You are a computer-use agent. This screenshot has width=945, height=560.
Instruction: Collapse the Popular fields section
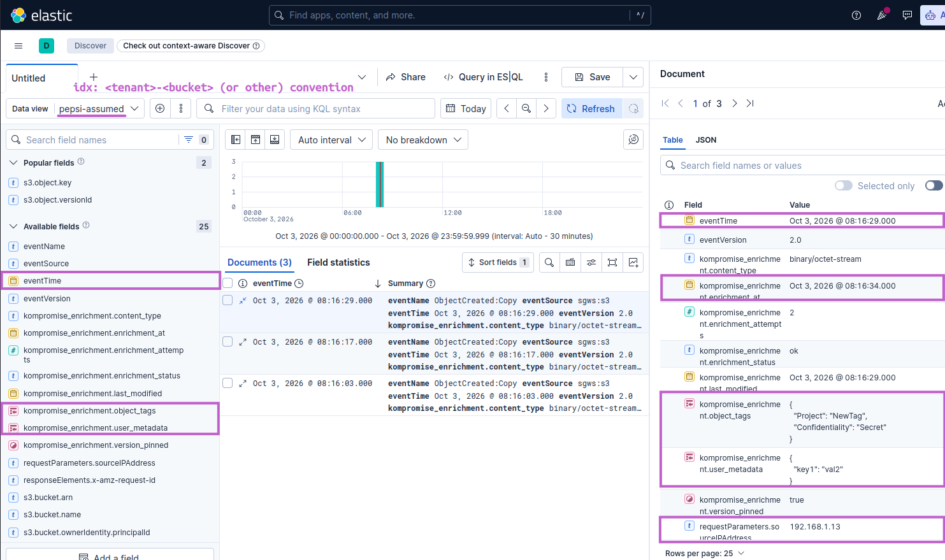click(13, 162)
